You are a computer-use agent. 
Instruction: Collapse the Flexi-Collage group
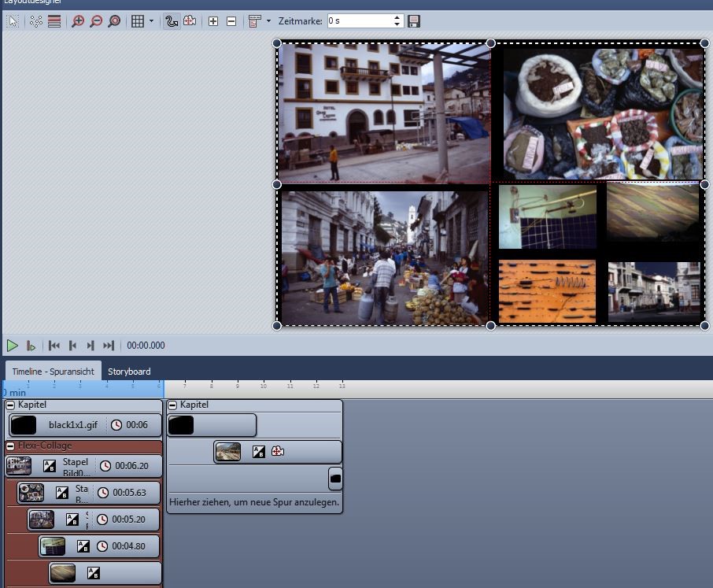(x=11, y=446)
